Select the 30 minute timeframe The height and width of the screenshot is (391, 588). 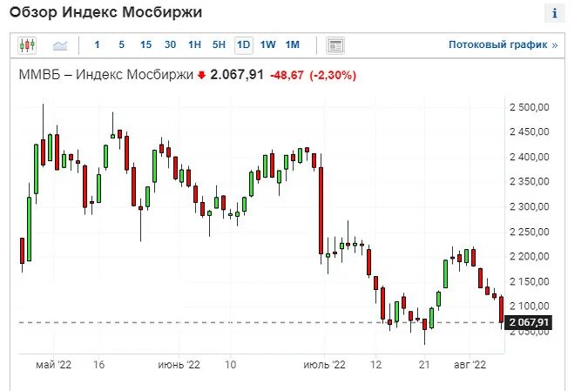[170, 45]
